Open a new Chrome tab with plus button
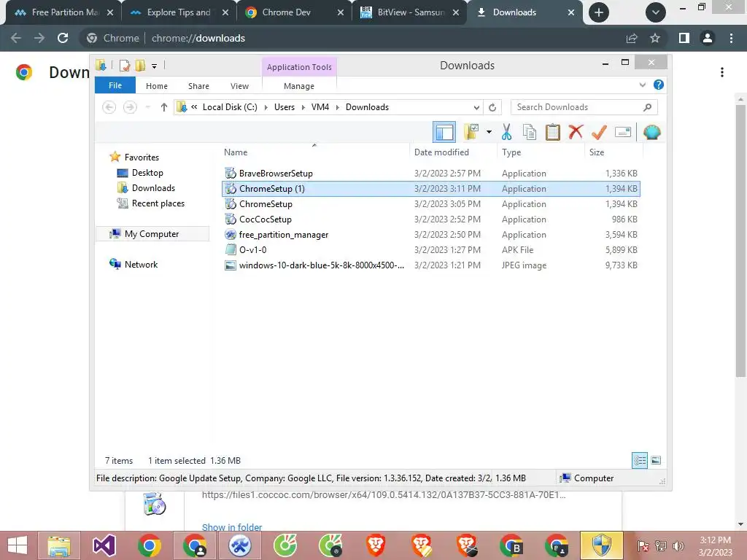This screenshot has width=747, height=560. coord(599,12)
